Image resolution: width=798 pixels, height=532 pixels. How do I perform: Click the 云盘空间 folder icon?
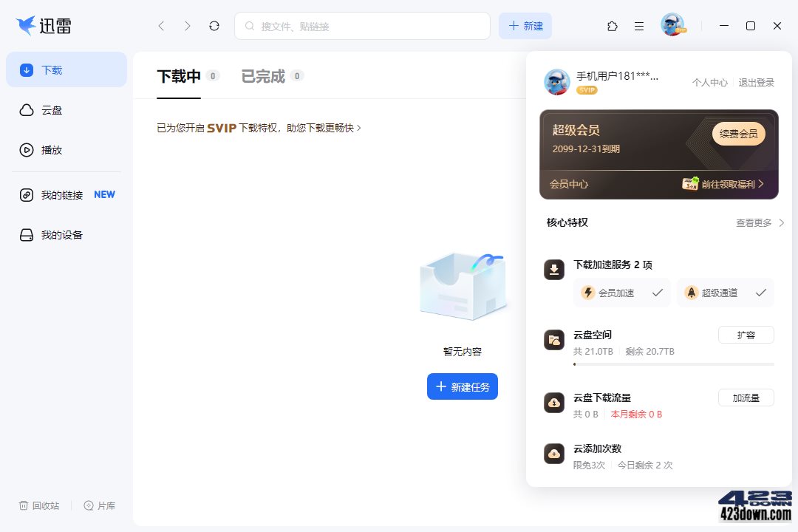coord(554,340)
